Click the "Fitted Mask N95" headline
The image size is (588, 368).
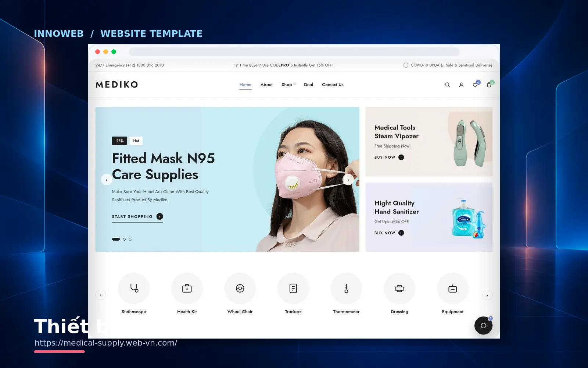click(164, 159)
